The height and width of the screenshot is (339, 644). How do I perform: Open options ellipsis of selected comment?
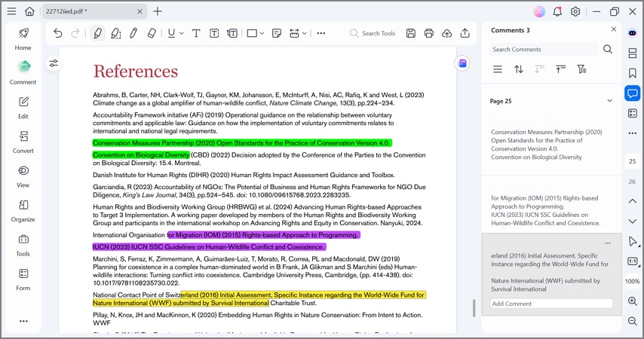pos(608,243)
